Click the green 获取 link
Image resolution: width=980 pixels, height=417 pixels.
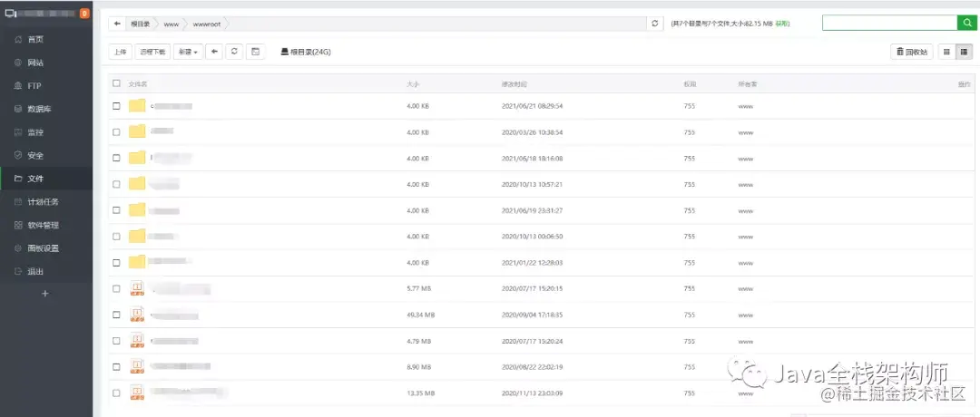click(x=782, y=24)
